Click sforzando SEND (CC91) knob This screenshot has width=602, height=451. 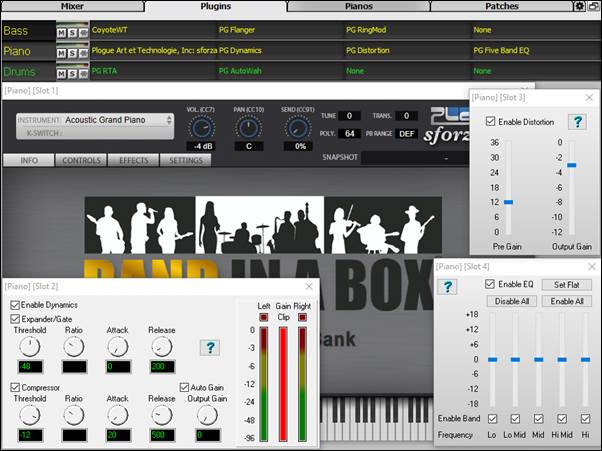(x=298, y=127)
